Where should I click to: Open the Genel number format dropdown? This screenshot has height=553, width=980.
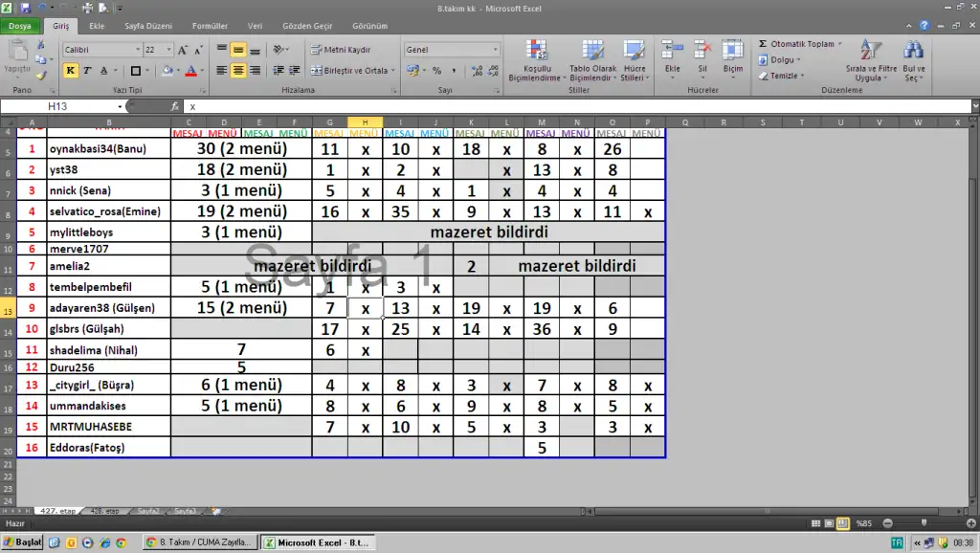pos(495,50)
